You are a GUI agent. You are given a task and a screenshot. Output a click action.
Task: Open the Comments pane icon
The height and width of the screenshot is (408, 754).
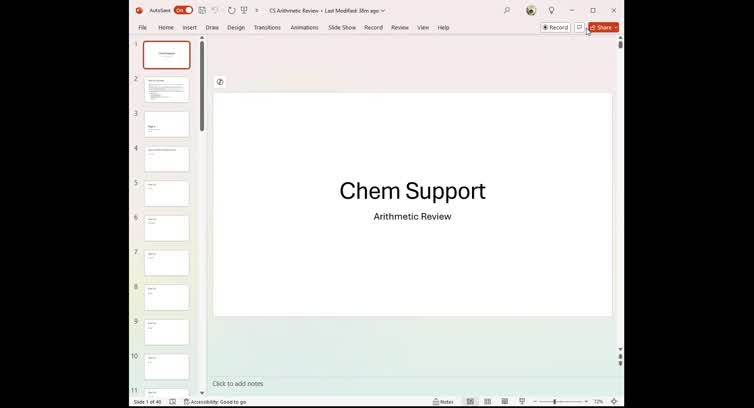[x=579, y=27]
